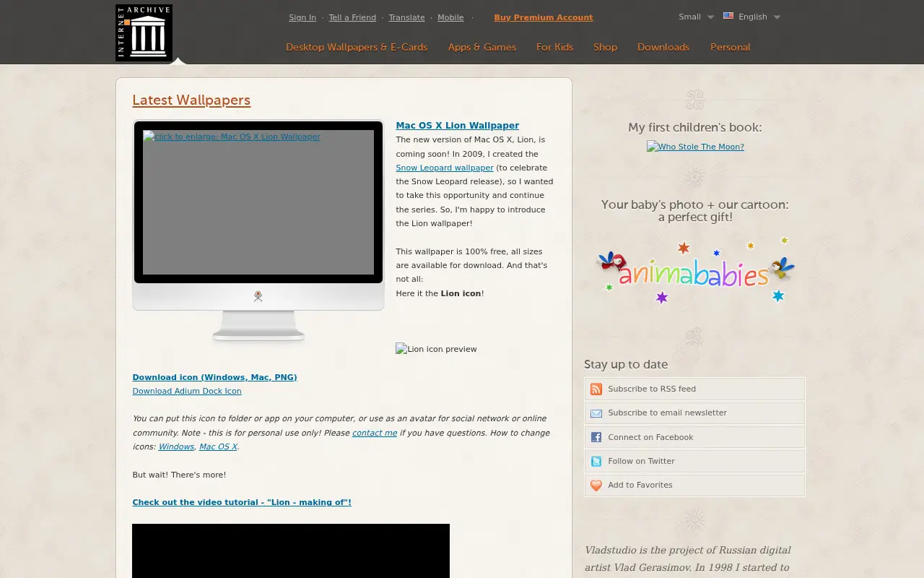The image size is (924, 578).
Task: Click the Who Stole The Moon? link
Action: tap(695, 147)
